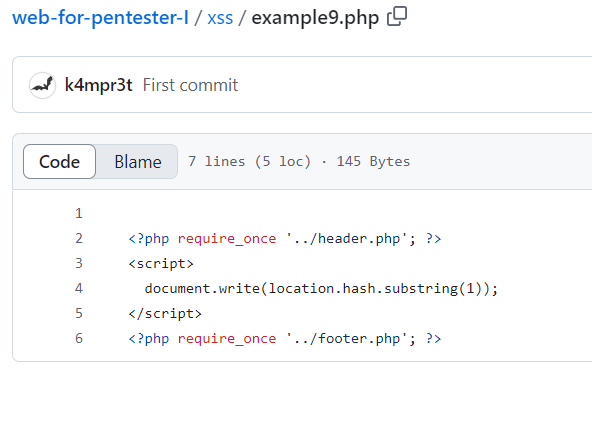Click the header.php require_once line
The height and width of the screenshot is (425, 592).
[285, 239]
